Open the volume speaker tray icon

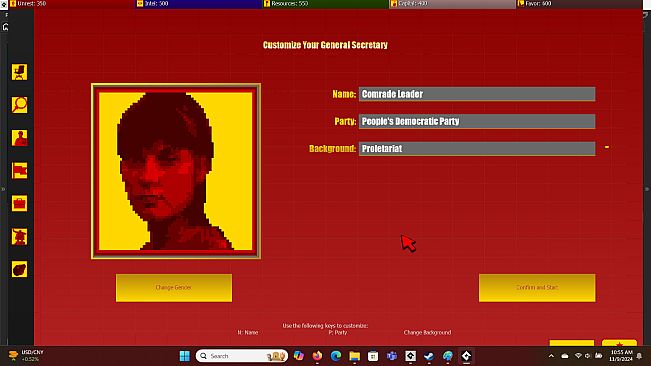pyautogui.click(x=587, y=356)
